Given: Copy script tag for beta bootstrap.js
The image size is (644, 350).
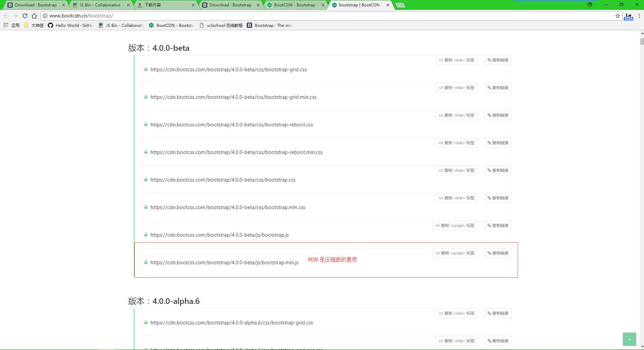Looking at the screenshot, I should pos(455,226).
